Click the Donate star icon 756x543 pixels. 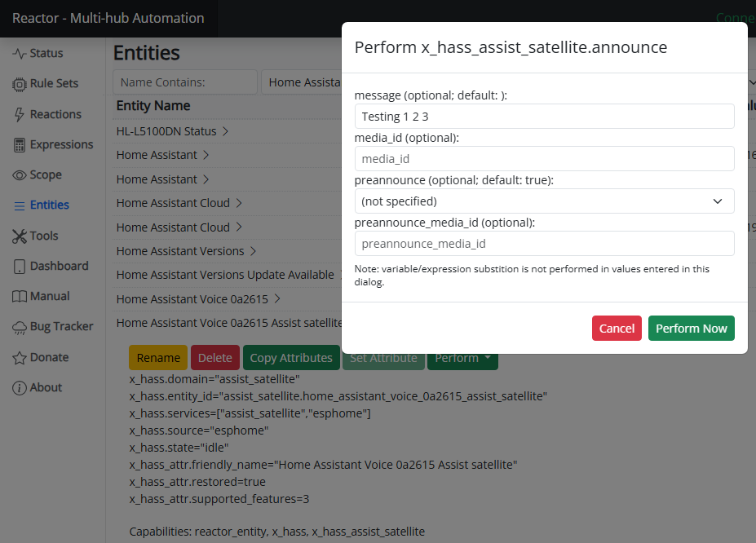[x=20, y=358]
